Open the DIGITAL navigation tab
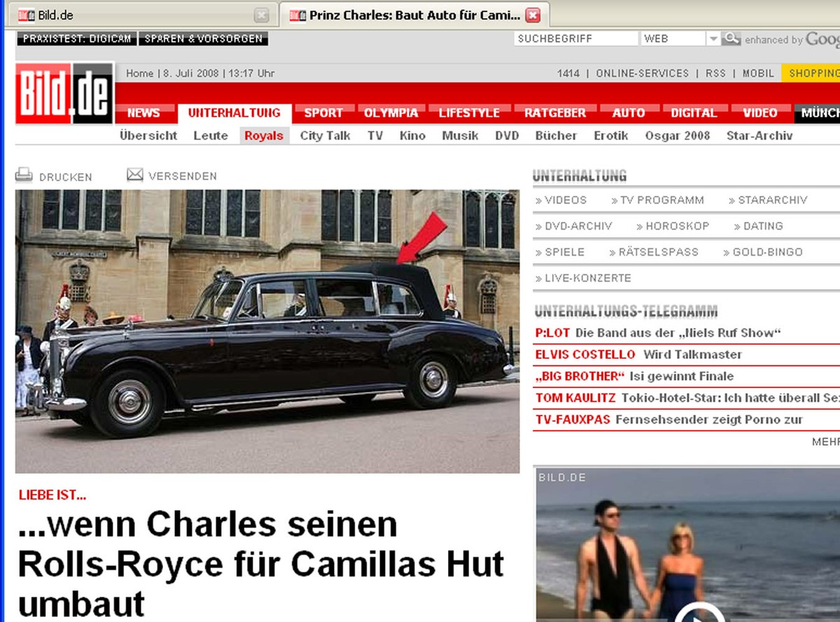Screen dimensions: 840x622 694,113
